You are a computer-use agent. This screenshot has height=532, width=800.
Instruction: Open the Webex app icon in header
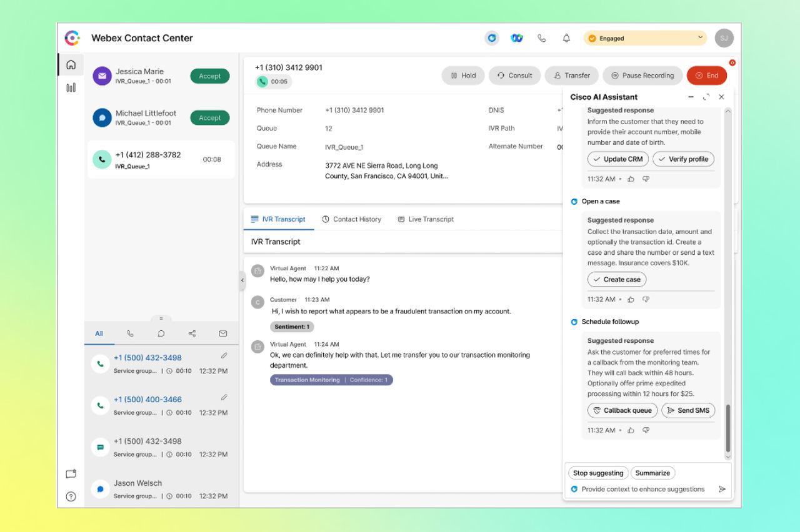coord(516,38)
